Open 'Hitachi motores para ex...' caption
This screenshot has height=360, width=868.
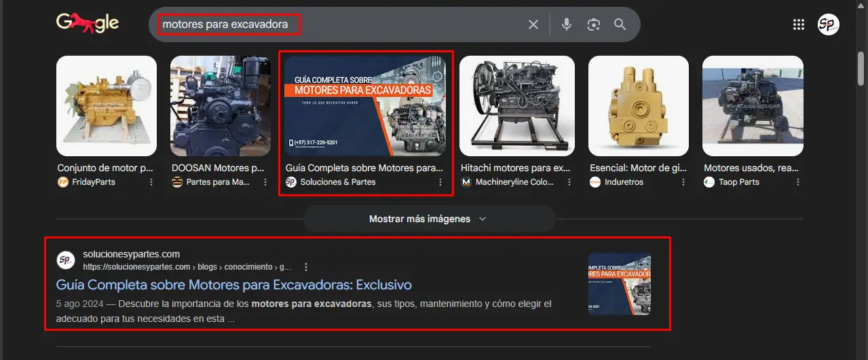point(516,168)
